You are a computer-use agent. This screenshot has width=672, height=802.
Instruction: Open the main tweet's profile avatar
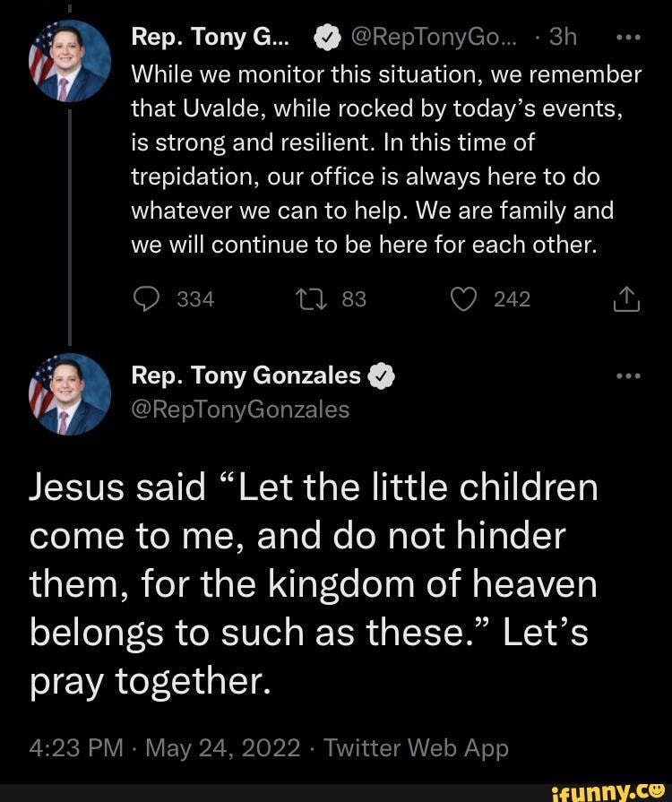[69, 395]
